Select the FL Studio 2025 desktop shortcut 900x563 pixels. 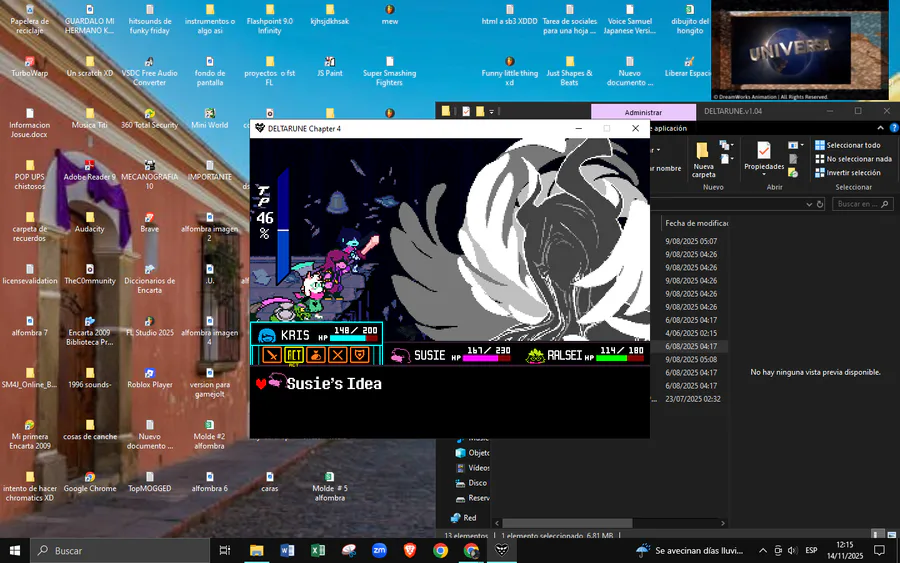click(149, 326)
